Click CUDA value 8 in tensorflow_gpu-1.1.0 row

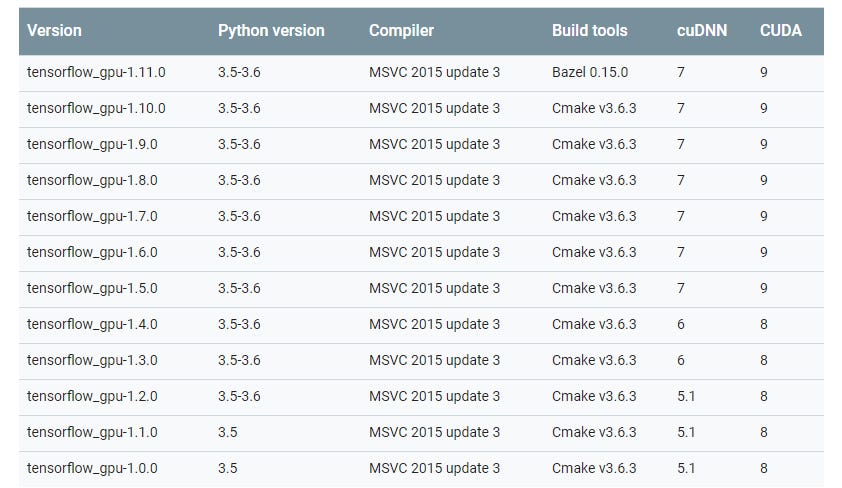[764, 432]
